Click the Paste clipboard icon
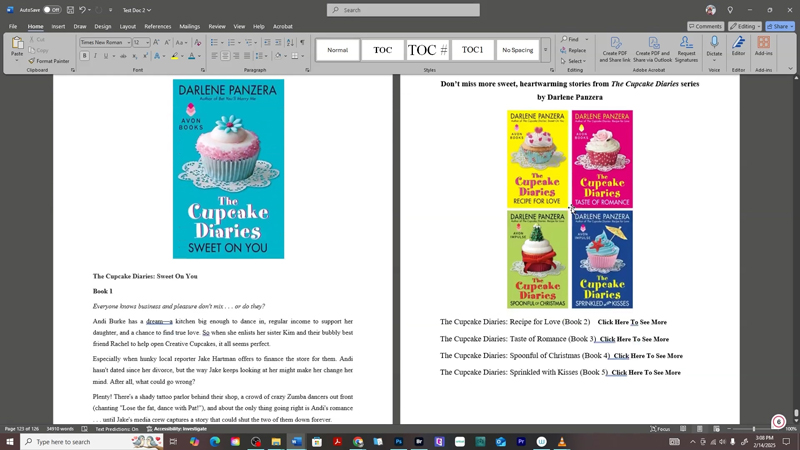Viewport: 800px width, 450px height. click(17, 45)
